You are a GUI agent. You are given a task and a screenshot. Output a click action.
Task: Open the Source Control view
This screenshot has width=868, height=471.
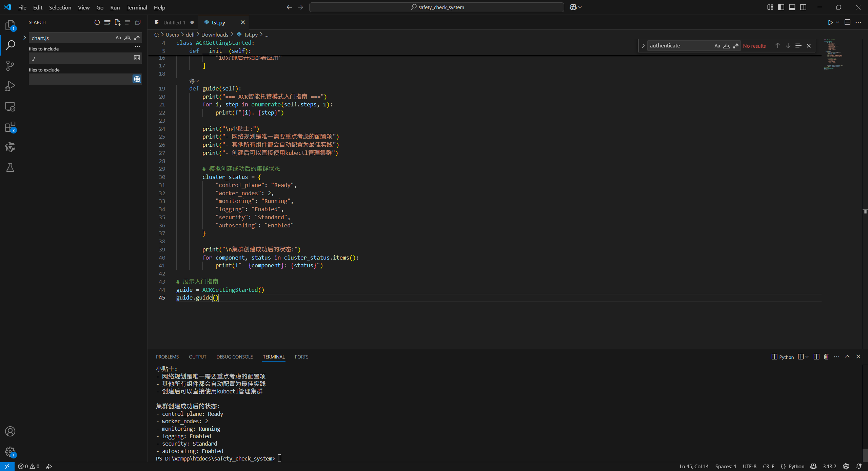pos(10,66)
